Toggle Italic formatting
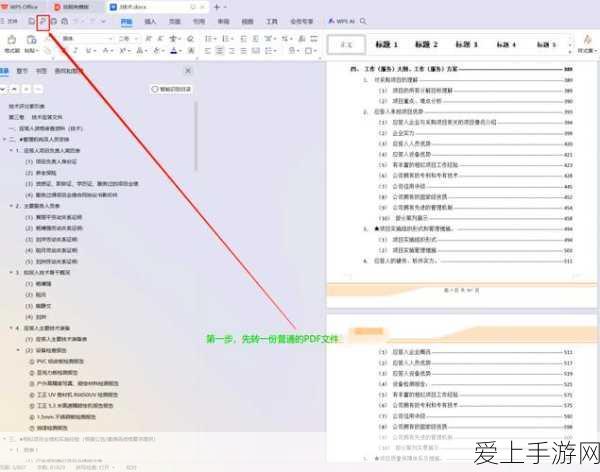Screen dimensions: 600x472 point(76,51)
